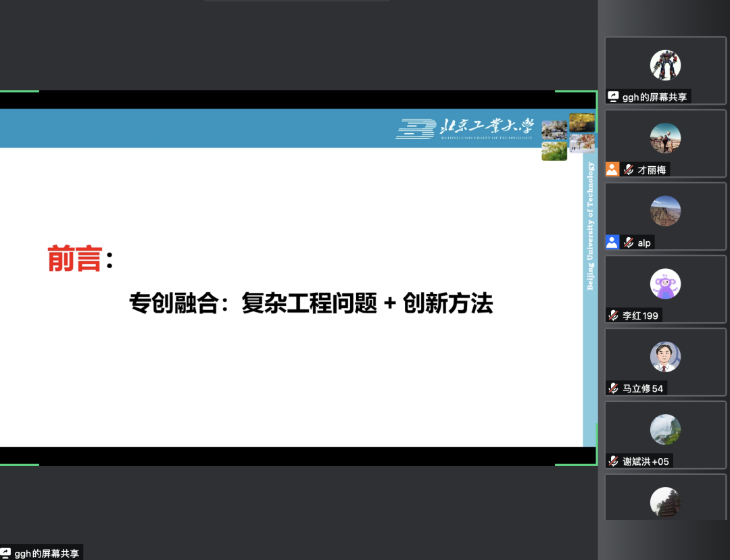This screenshot has width=730, height=560.
Task: Click 李红199's purple monkey avatar
Action: [x=665, y=283]
